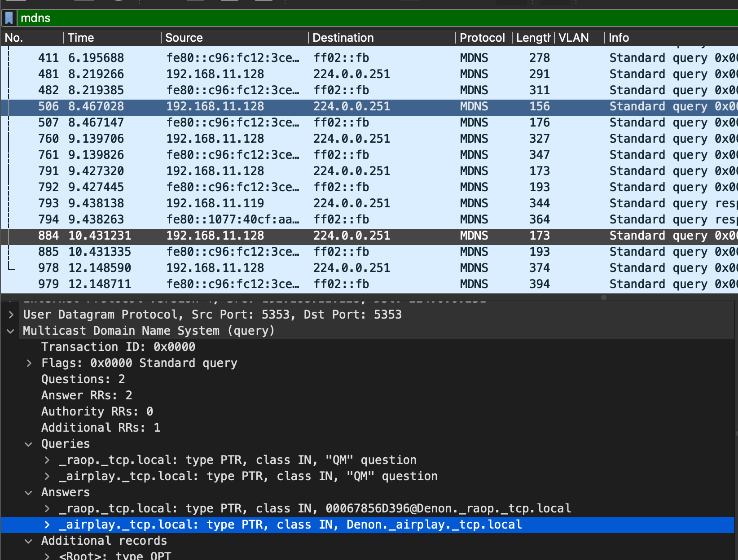
Task: Expand the _airplay._tcp.local QM question query
Action: 47,476
